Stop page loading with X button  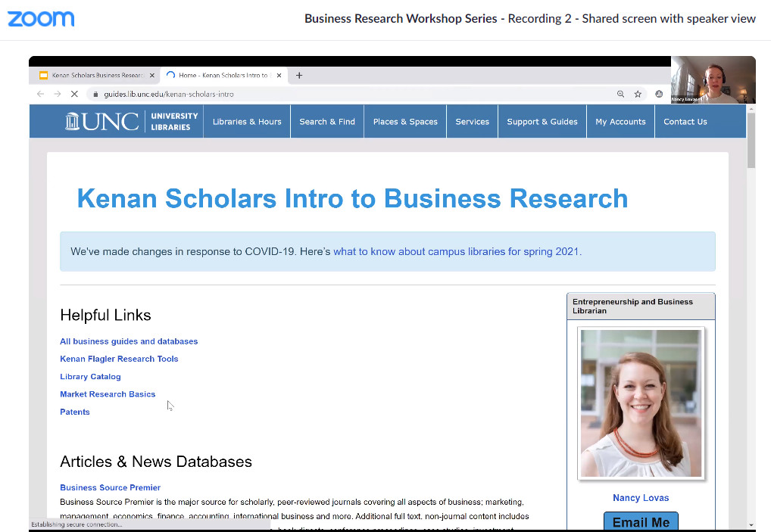click(x=74, y=94)
